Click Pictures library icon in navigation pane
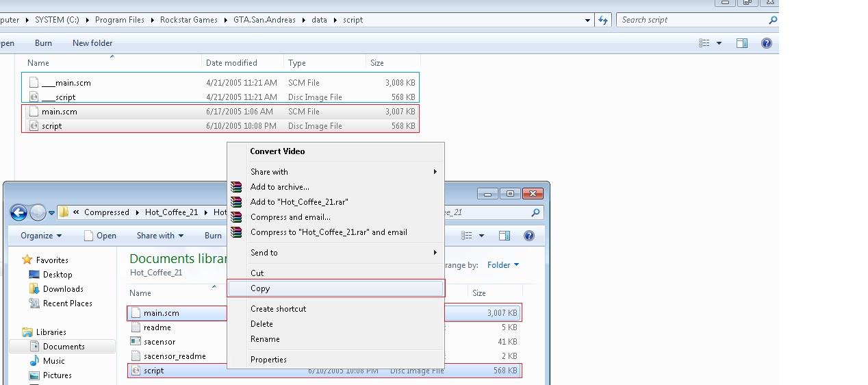This screenshot has height=385, width=868. coord(34,375)
